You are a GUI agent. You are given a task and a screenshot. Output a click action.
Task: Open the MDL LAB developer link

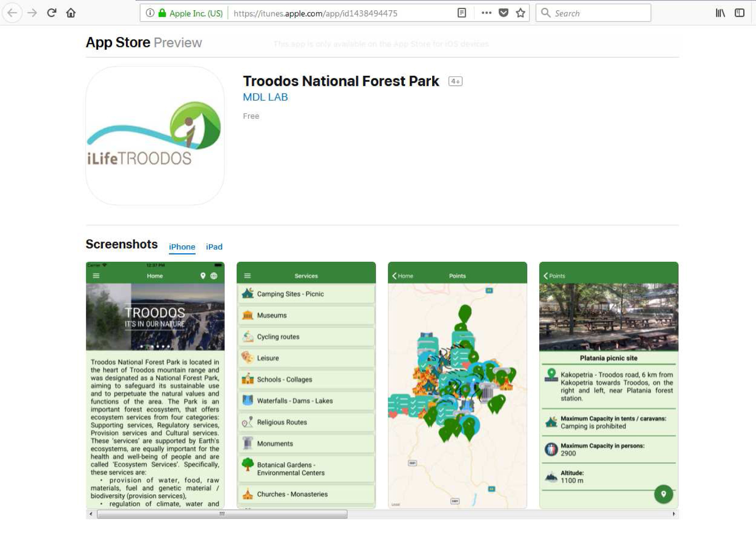[x=265, y=97]
